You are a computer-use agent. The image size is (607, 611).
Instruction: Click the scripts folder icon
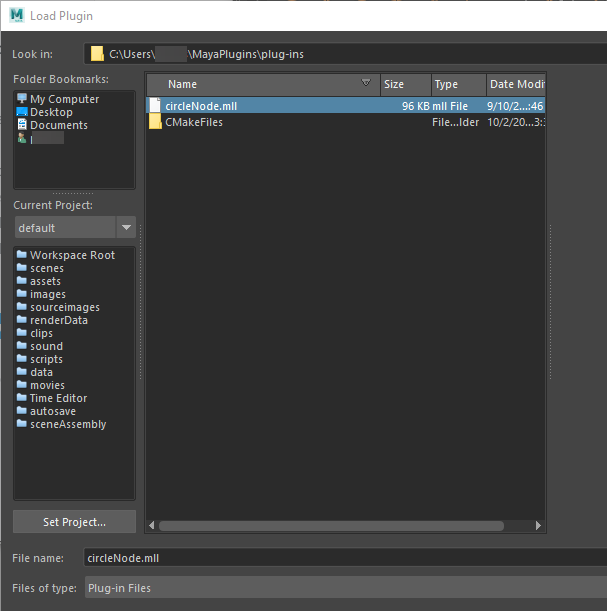[x=22, y=358]
